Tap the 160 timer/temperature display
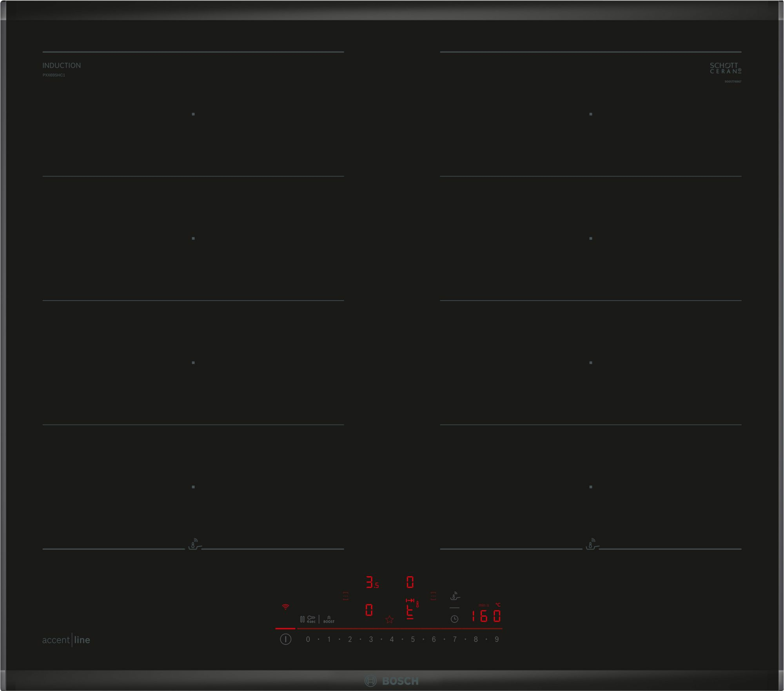784x691 pixels. click(486, 616)
